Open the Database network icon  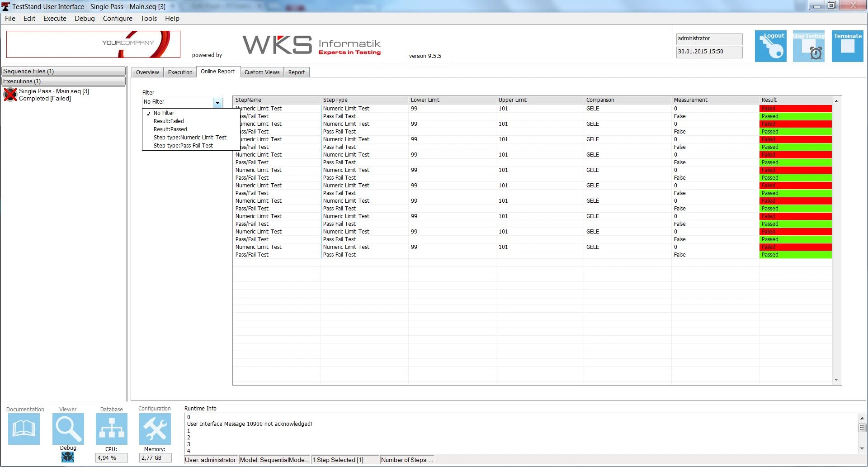[x=112, y=429]
